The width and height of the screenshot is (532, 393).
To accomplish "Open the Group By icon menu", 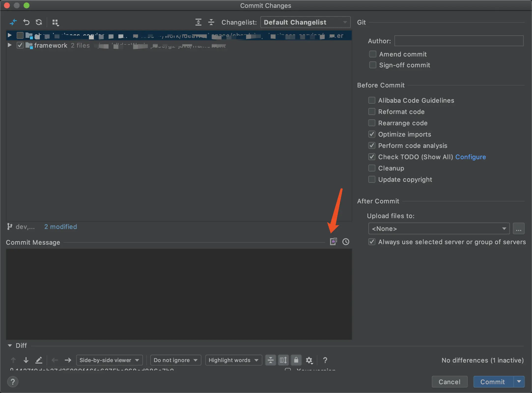I will [56, 23].
